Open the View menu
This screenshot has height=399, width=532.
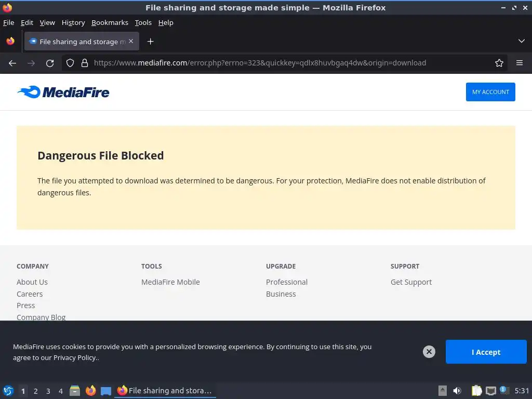[x=47, y=23]
